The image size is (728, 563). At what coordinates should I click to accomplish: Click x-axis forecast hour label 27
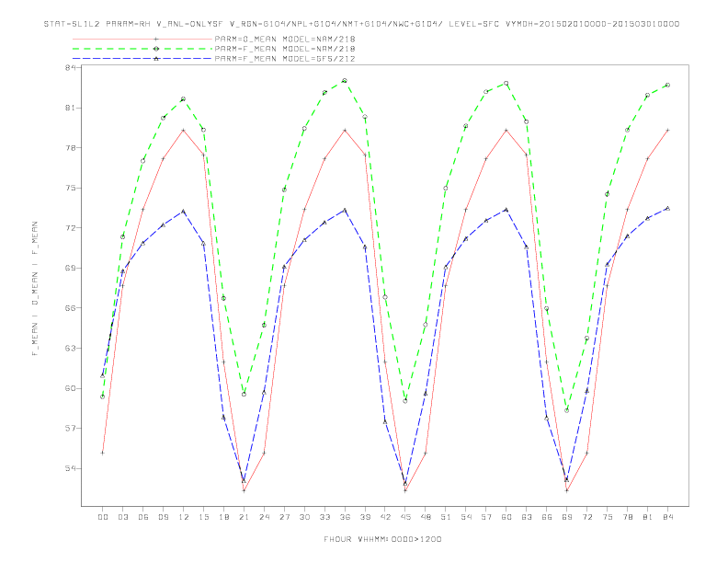284,517
